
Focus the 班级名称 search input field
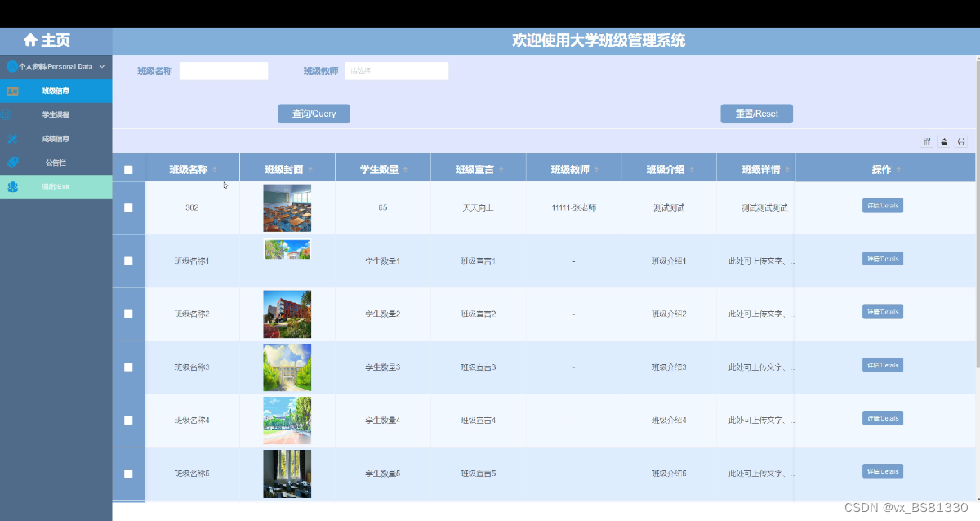[x=224, y=71]
